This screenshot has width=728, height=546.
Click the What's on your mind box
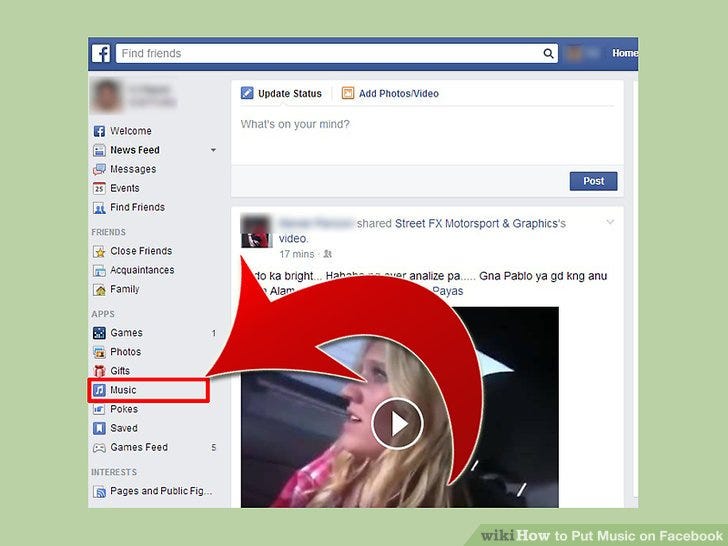[x=427, y=136]
